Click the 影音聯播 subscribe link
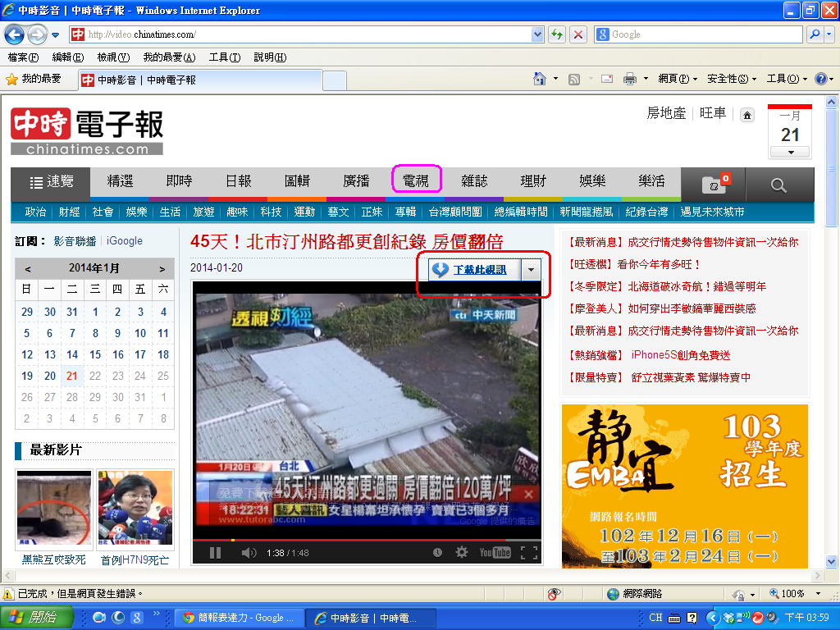Viewport: 840px width, 630px height. (75, 241)
